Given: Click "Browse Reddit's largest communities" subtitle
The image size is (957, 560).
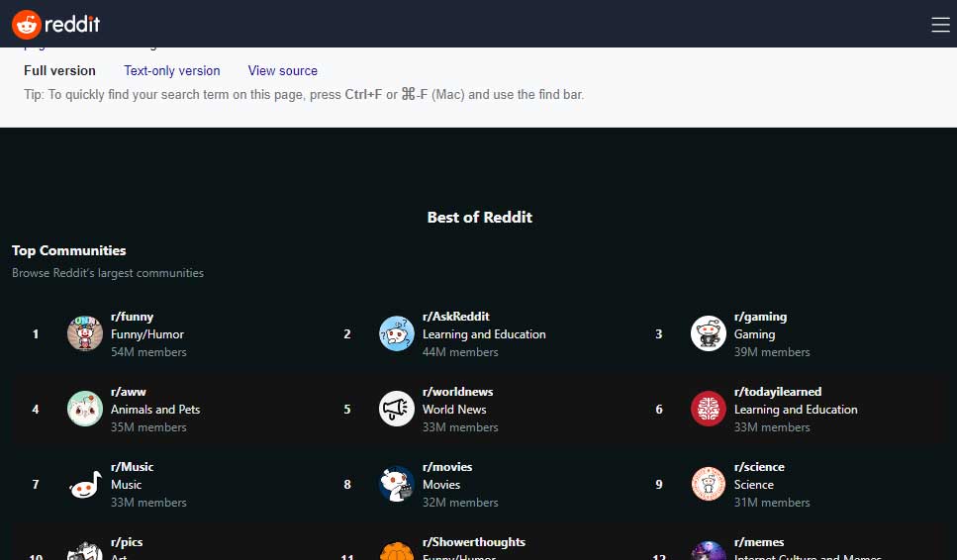Looking at the screenshot, I should point(108,273).
